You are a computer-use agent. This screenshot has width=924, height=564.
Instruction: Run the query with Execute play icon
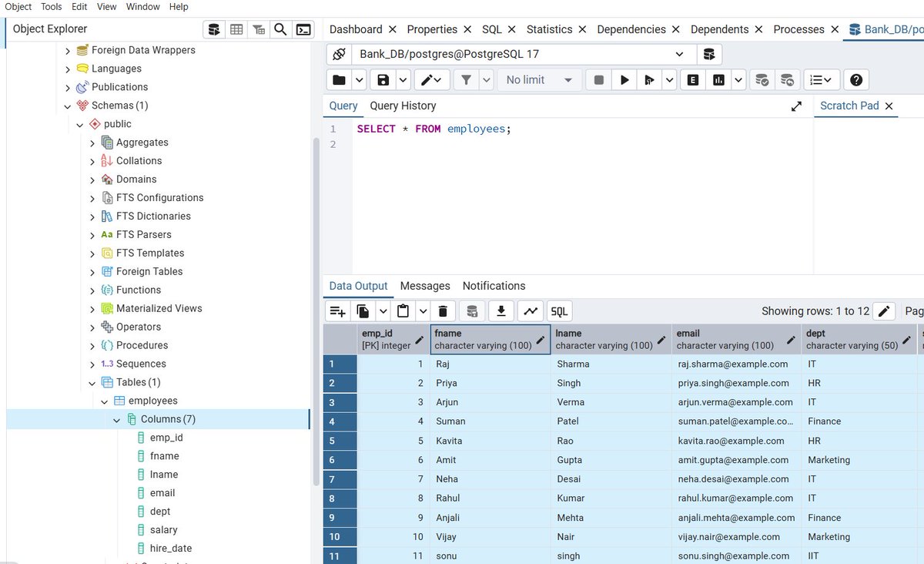624,79
